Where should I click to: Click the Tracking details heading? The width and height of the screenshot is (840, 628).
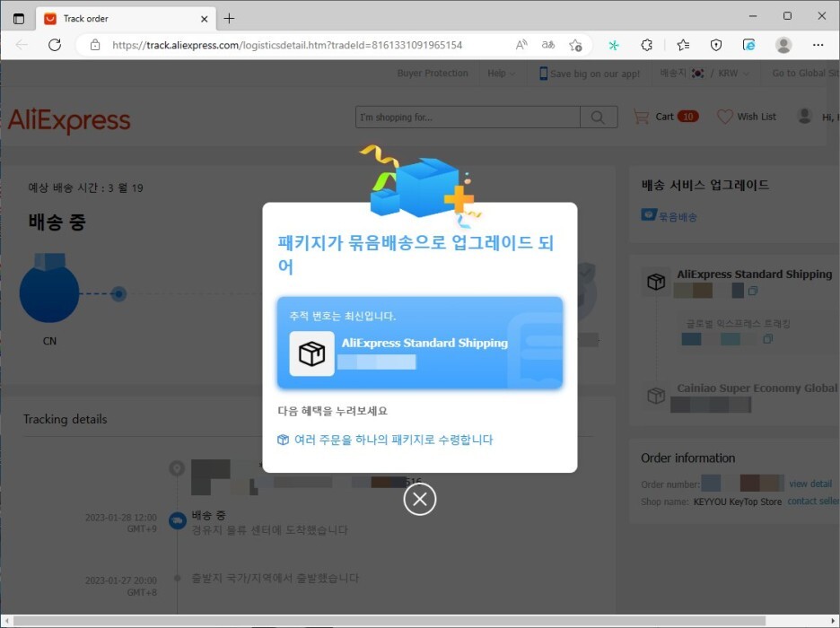point(66,419)
